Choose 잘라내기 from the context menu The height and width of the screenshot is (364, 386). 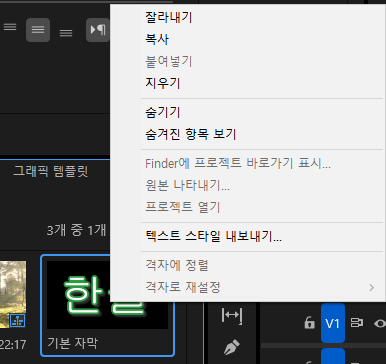169,17
